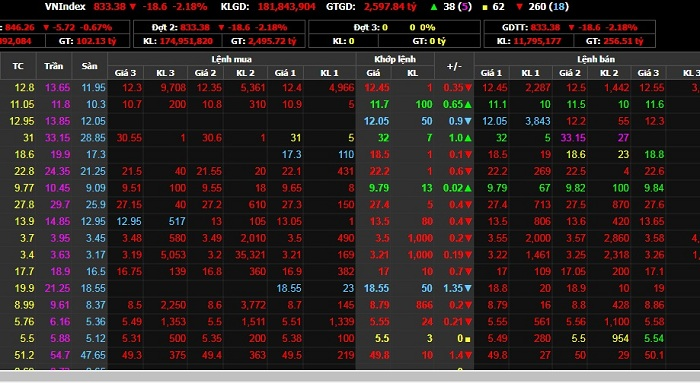Click matched price 9.79 in the Khớp lệnh Giá column
The height and width of the screenshot is (383, 700).
tap(379, 188)
